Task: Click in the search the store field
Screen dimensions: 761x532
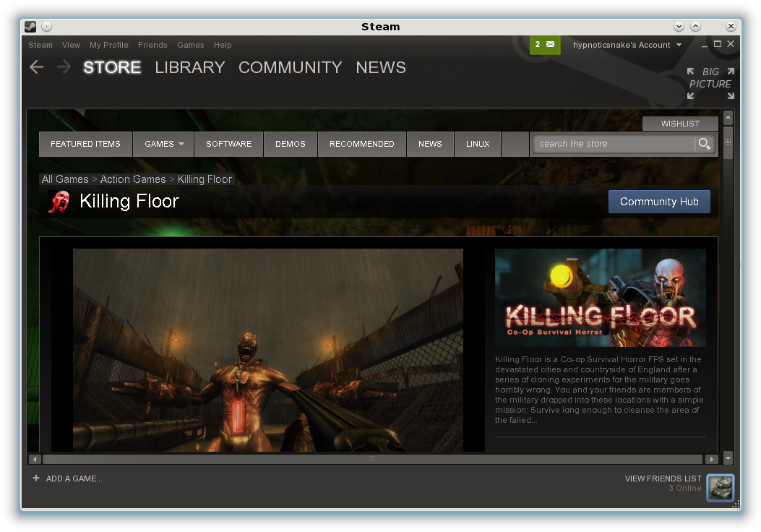Action: tap(614, 144)
